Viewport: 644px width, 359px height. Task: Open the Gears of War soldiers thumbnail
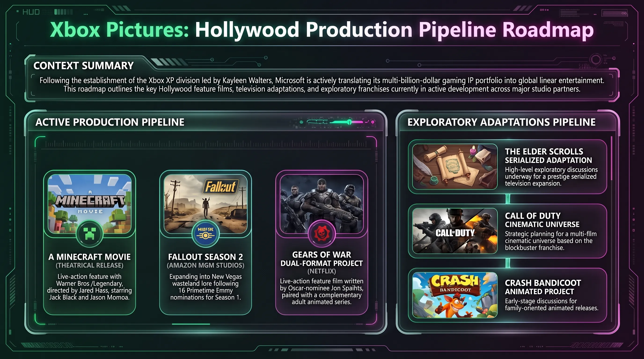pyautogui.click(x=322, y=204)
